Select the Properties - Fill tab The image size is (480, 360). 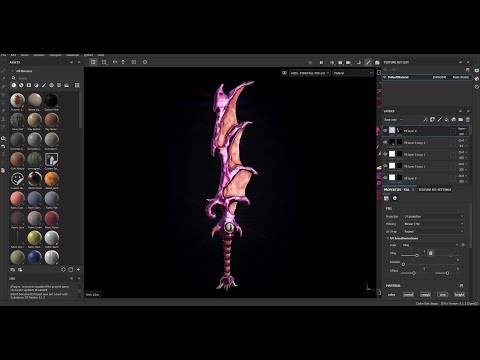click(x=397, y=189)
